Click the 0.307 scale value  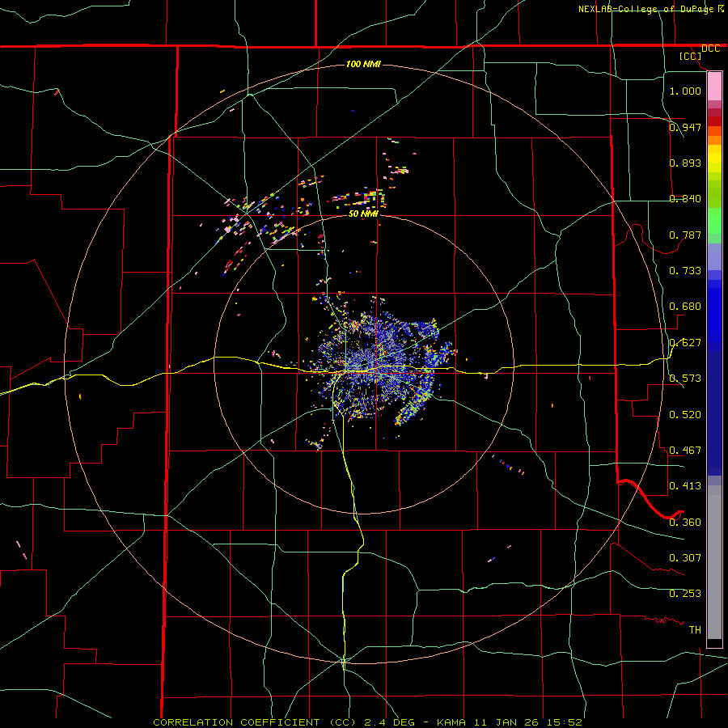685,558
